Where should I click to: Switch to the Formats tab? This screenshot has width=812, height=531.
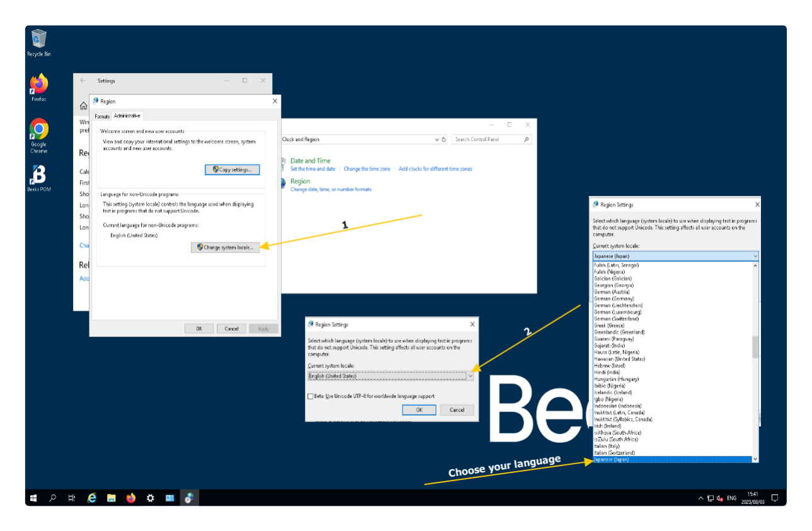pyautogui.click(x=102, y=117)
